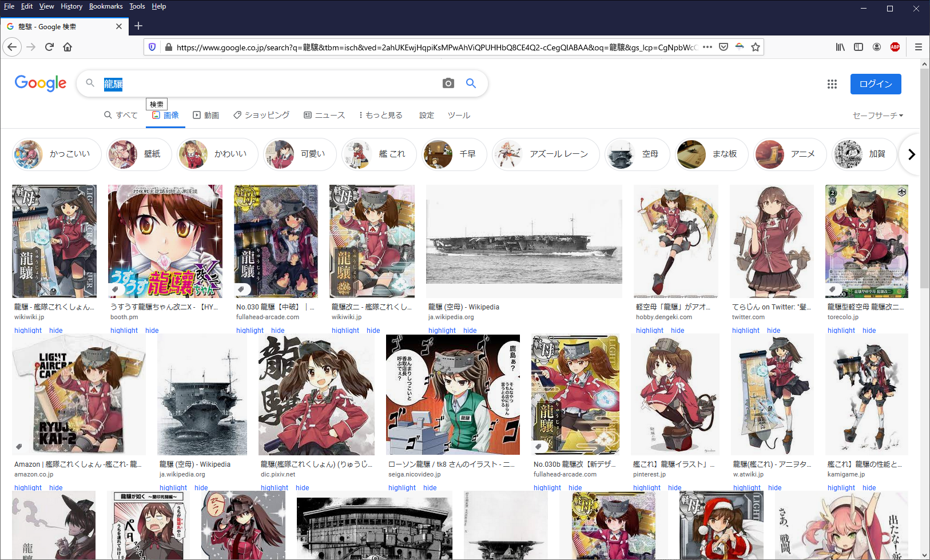Open Adblock Plus extension icon

click(x=895, y=47)
